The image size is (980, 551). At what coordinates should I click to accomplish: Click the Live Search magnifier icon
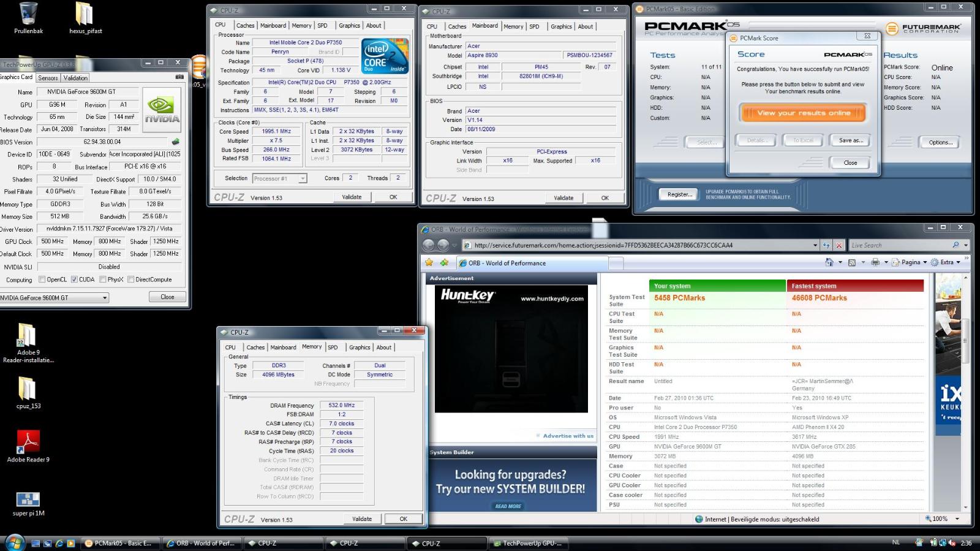(956, 245)
